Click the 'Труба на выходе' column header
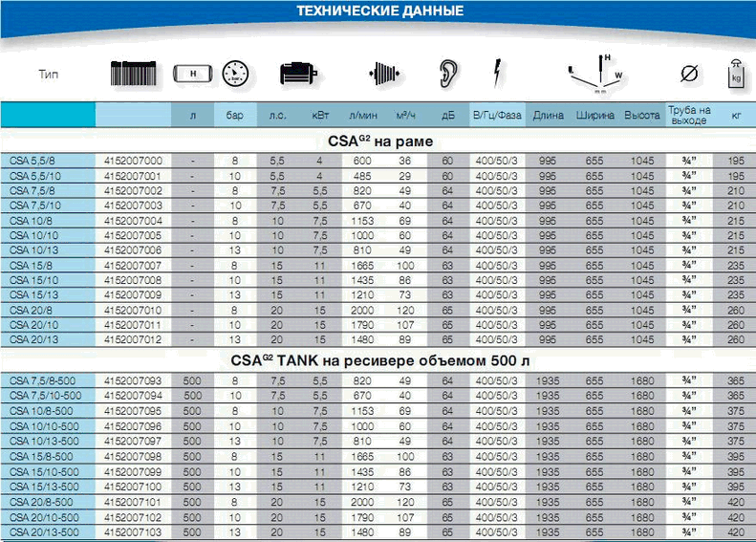The image size is (756, 542). click(689, 116)
